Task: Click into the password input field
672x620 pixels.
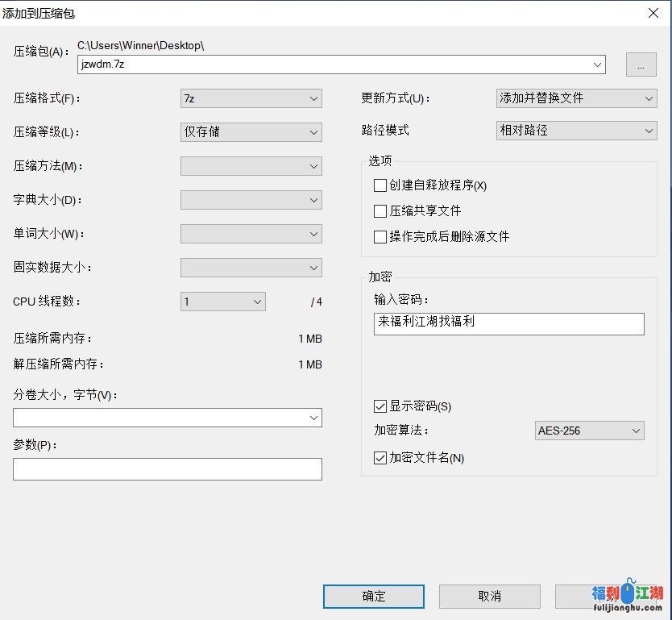Action: click(x=508, y=323)
